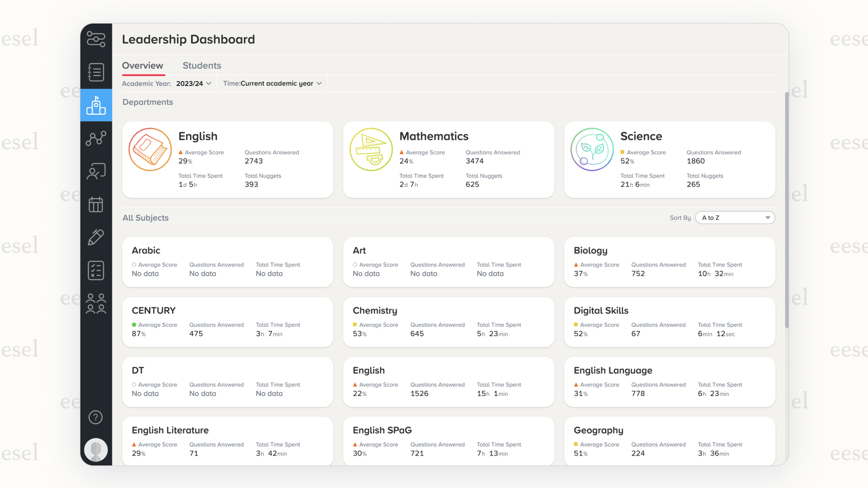This screenshot has width=868, height=488.
Task: Open help via the question mark icon
Action: click(x=96, y=417)
